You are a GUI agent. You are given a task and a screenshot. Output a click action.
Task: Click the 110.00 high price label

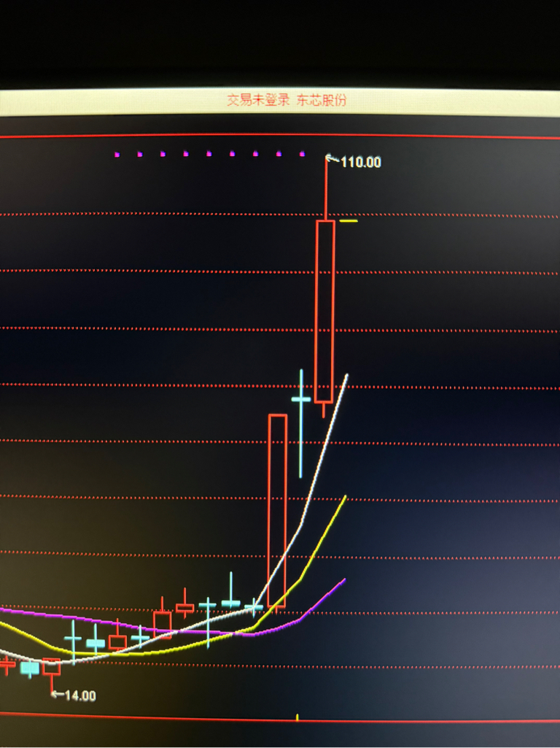pos(361,162)
